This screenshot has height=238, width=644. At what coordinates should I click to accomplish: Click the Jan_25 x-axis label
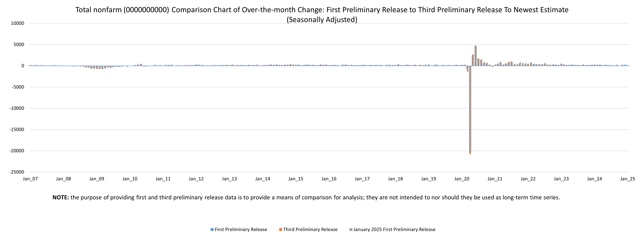pos(627,179)
